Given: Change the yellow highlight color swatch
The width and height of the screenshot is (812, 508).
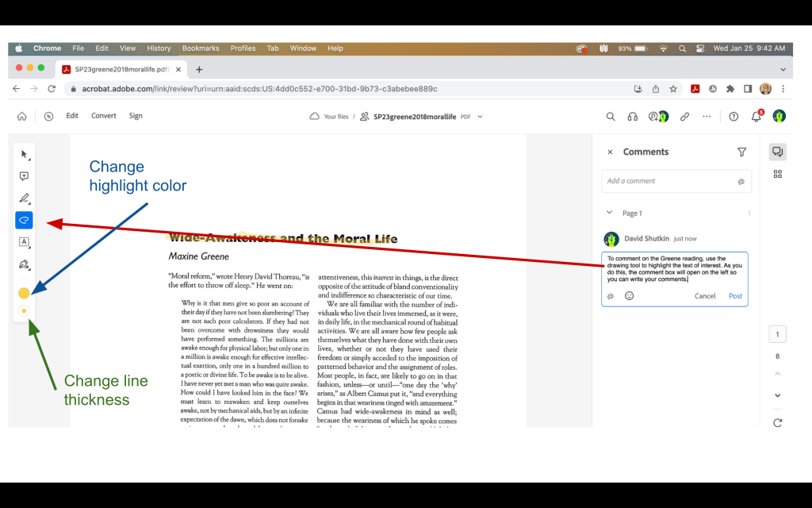Looking at the screenshot, I should click(x=24, y=293).
